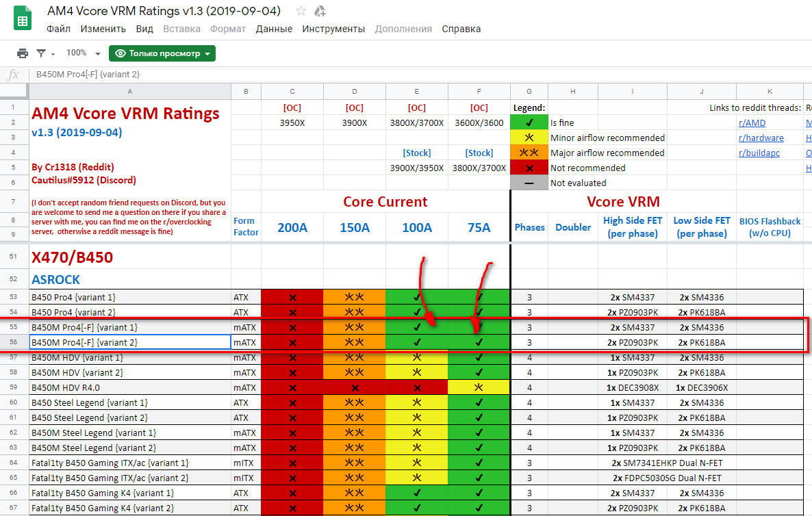Click the gray not evaluated legend swatch

(x=529, y=183)
